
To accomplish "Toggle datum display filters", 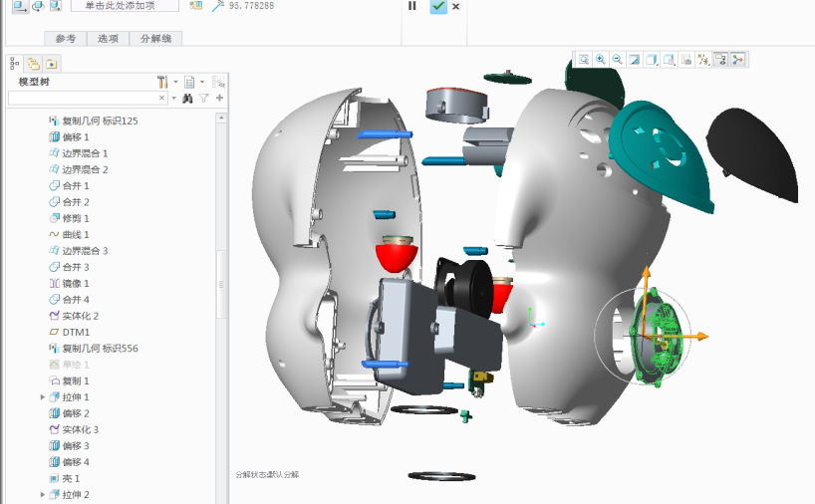I will pos(703,60).
